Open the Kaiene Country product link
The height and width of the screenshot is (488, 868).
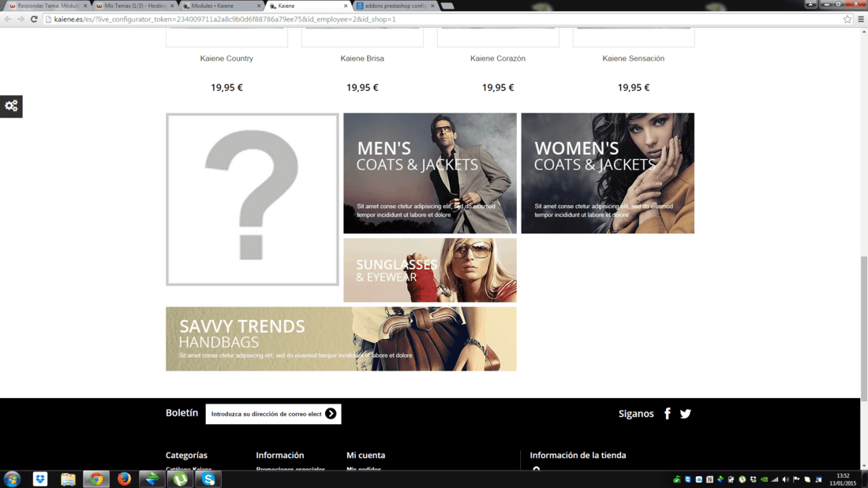(x=226, y=58)
